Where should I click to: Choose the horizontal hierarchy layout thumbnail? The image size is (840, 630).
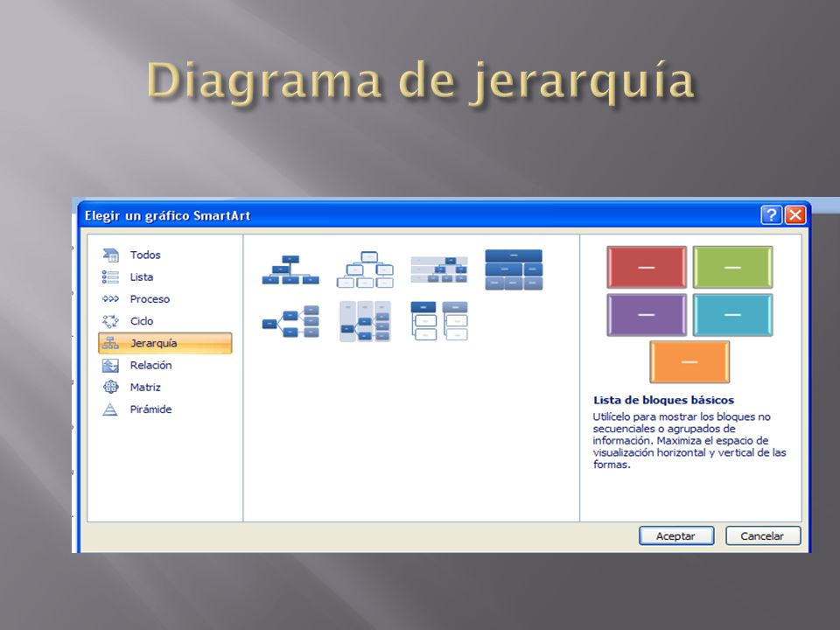(290, 321)
